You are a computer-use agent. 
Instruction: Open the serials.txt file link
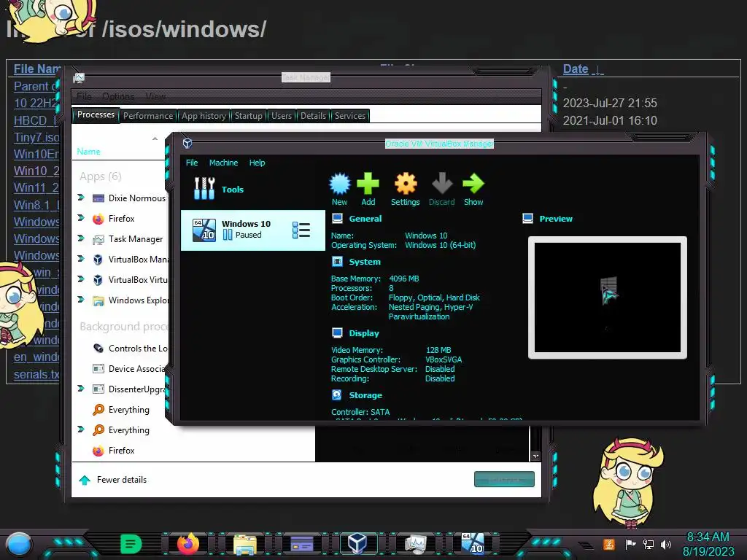(36, 374)
